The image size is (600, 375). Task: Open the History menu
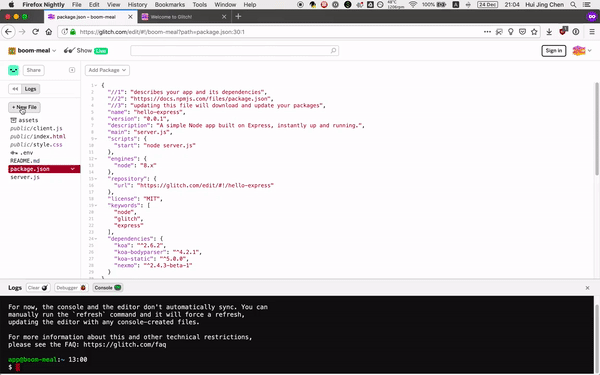(137, 5)
